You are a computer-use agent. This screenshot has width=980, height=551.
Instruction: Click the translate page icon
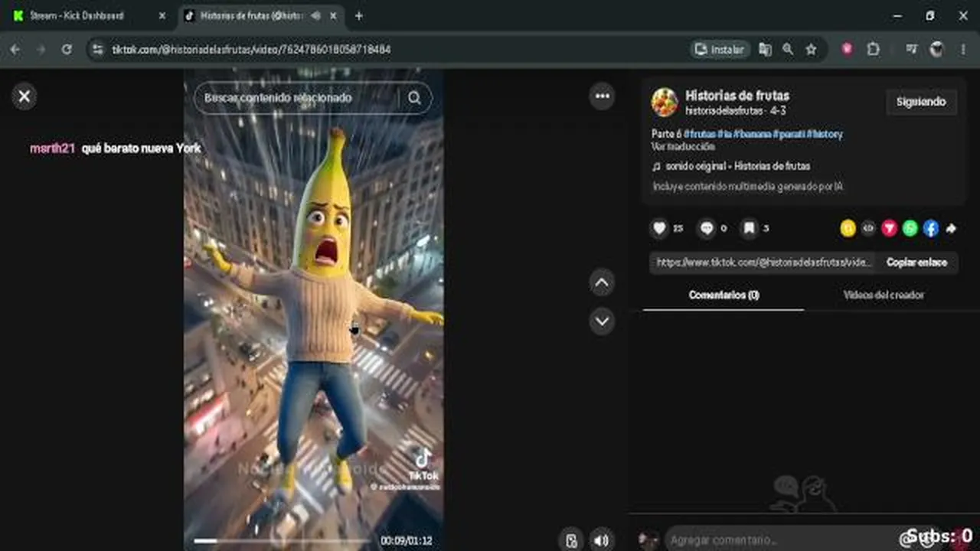point(765,49)
